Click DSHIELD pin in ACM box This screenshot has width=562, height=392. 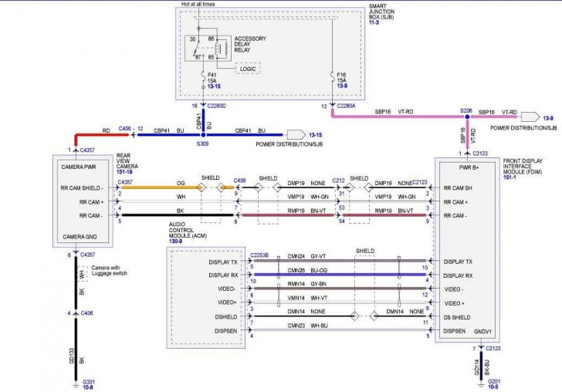tap(225, 316)
